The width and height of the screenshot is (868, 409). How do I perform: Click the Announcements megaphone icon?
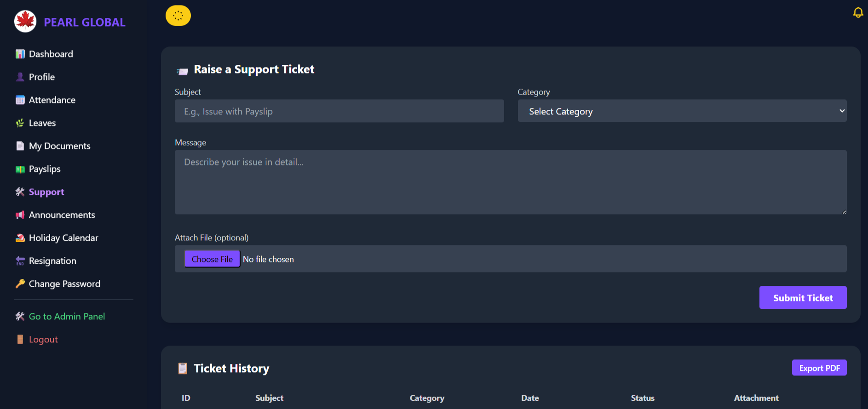[20, 215]
